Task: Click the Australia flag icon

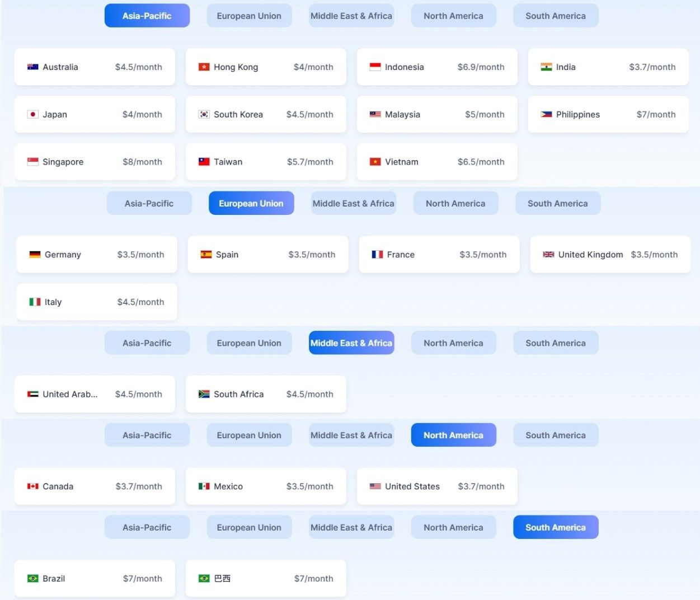Action: (x=33, y=67)
